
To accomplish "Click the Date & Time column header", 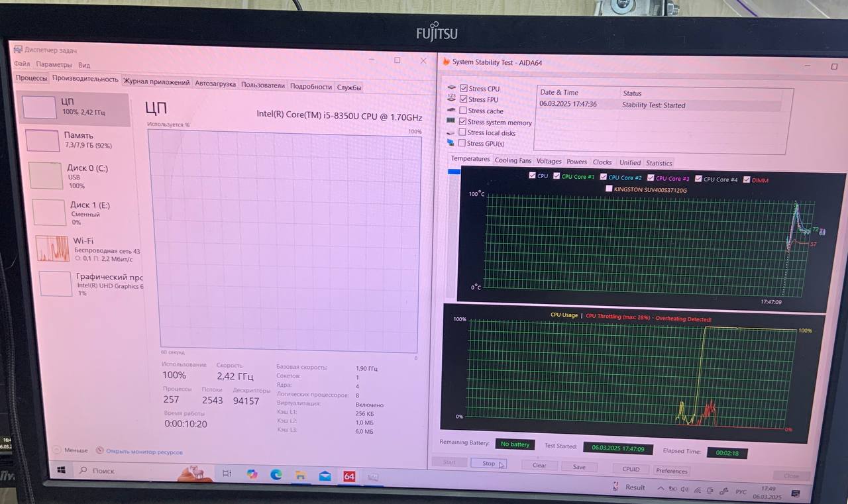I will [559, 92].
